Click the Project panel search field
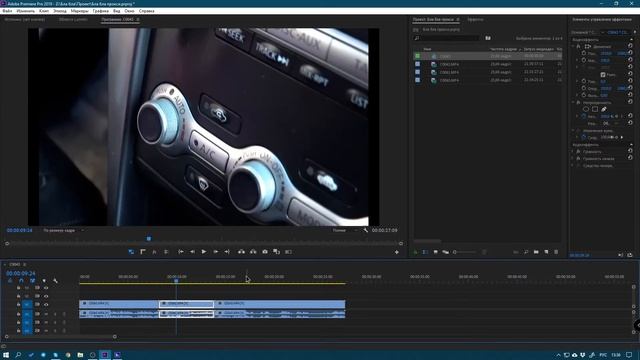The width and height of the screenshot is (640, 360). click(x=447, y=38)
